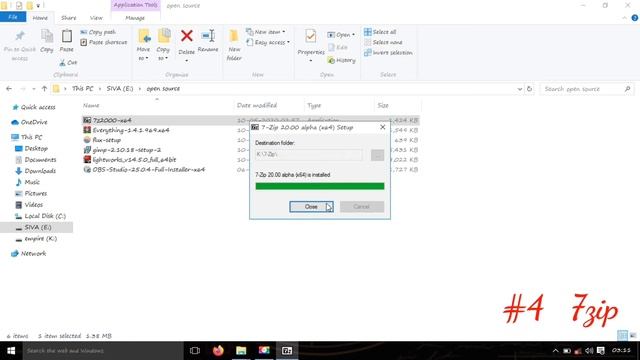Click the 7-Zip installer taskbar icon

(287, 351)
